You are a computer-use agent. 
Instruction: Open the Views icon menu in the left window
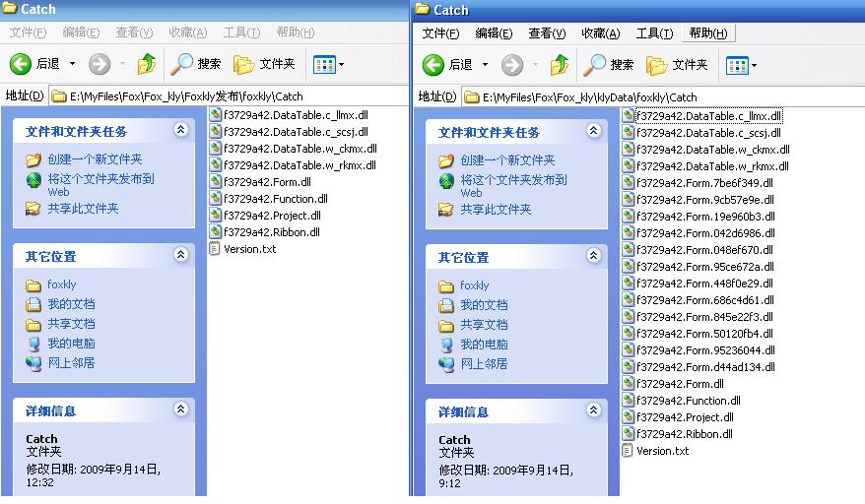tap(324, 65)
